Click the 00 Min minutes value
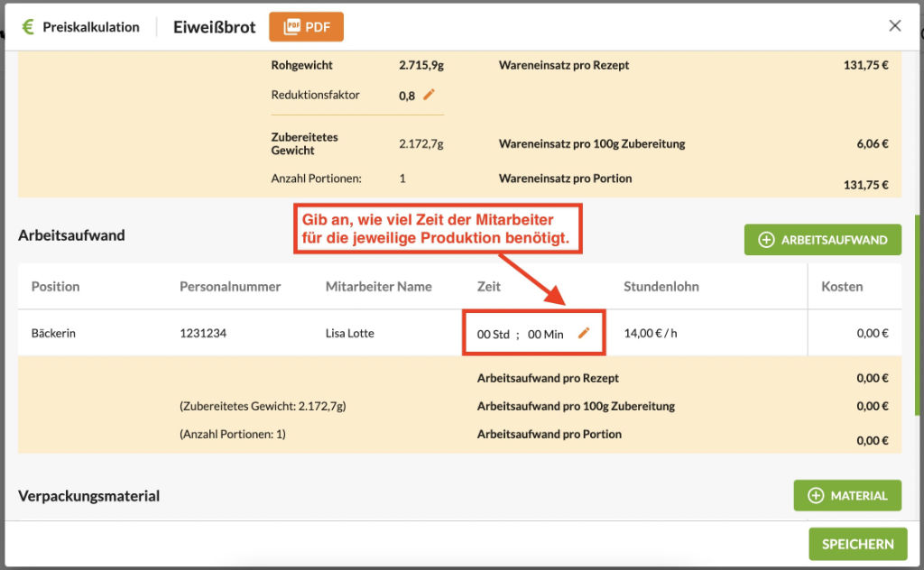924x570 pixels. point(545,335)
